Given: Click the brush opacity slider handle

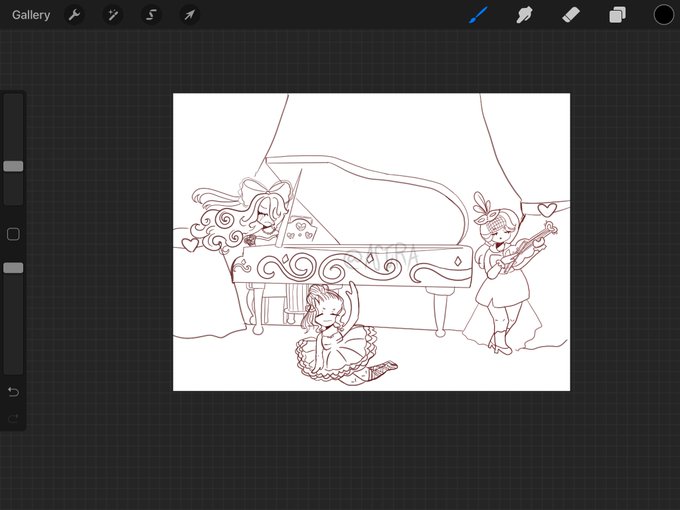Looking at the screenshot, I should pos(13,268).
